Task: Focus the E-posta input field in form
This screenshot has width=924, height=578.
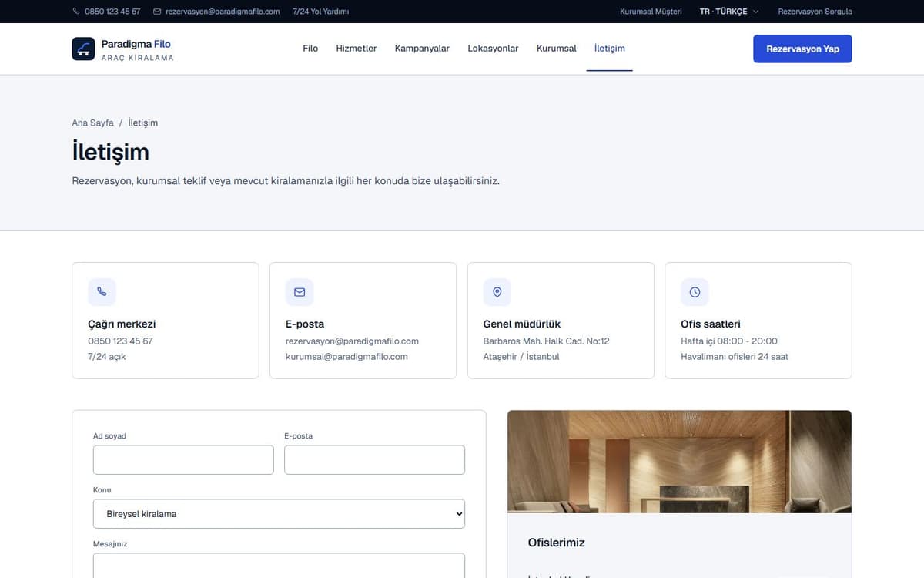Action: [x=374, y=460]
